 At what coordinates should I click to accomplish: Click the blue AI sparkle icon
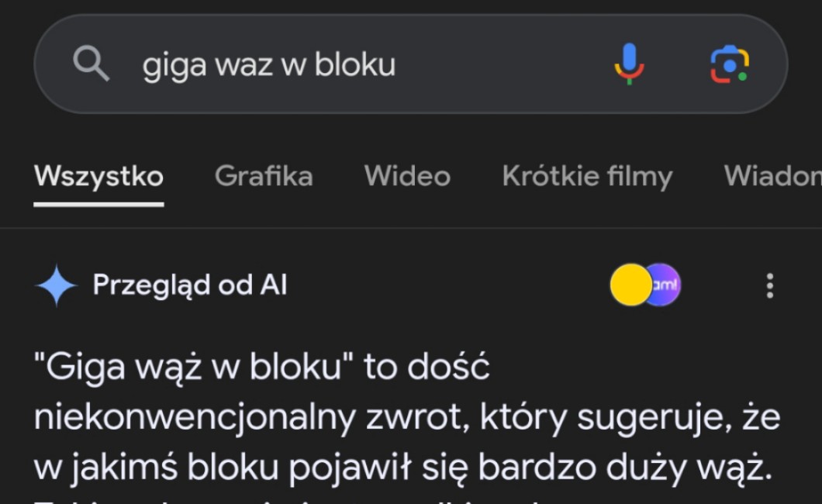56,285
